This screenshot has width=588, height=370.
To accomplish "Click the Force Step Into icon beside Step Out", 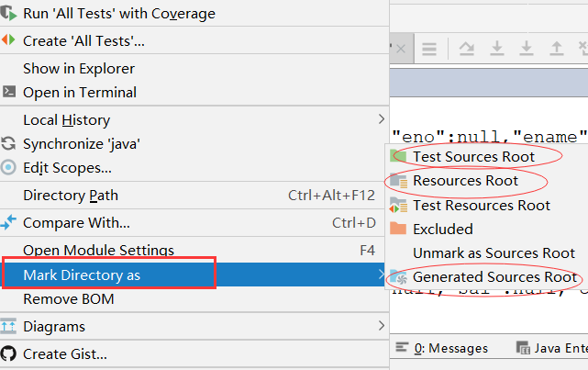I will point(527,49).
